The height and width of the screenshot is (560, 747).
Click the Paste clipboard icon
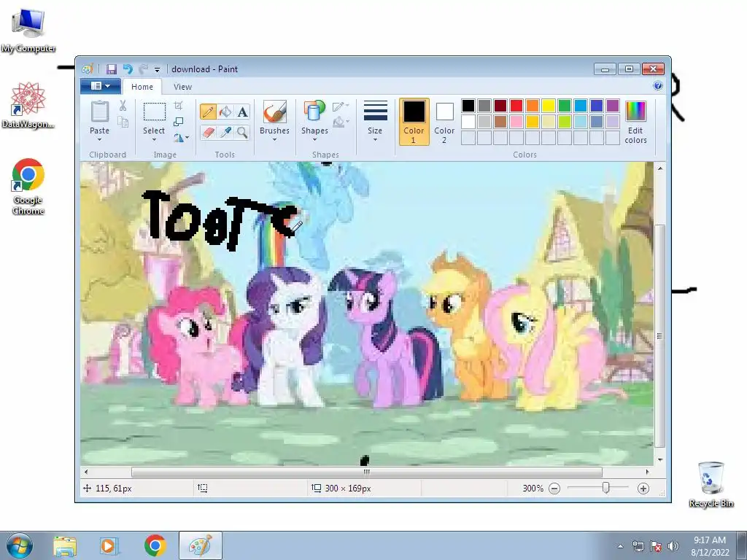[x=99, y=112]
